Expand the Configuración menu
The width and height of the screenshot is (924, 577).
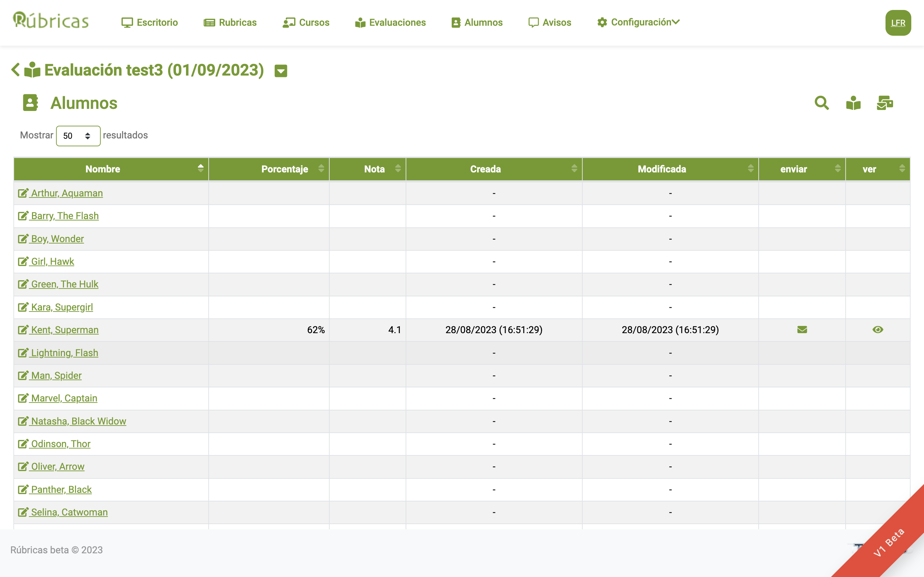tap(638, 22)
